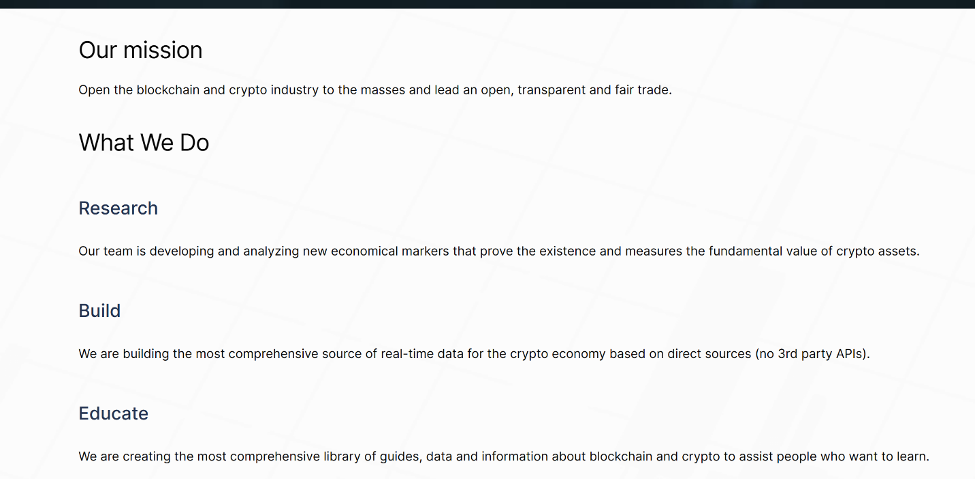This screenshot has height=479, width=977.
Task: Click the mission statement paragraph about open fair trade
Action: tap(375, 90)
